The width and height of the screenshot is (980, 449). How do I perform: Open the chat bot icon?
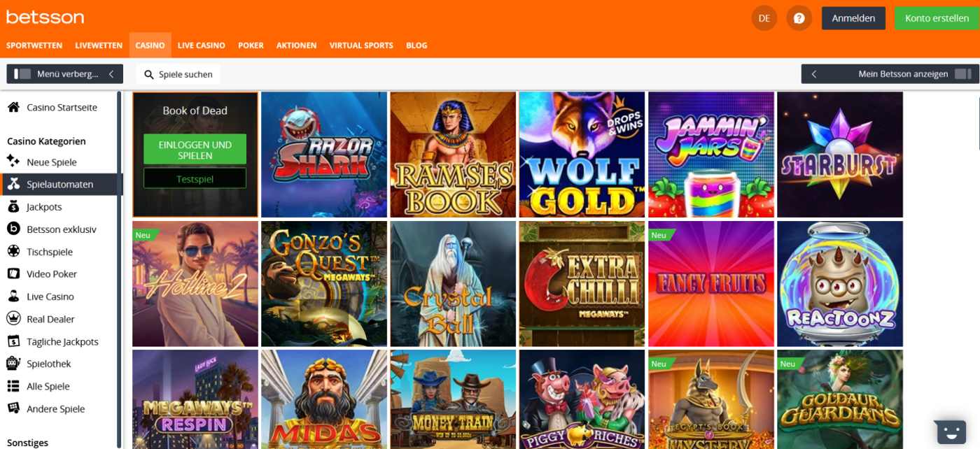[x=950, y=431]
